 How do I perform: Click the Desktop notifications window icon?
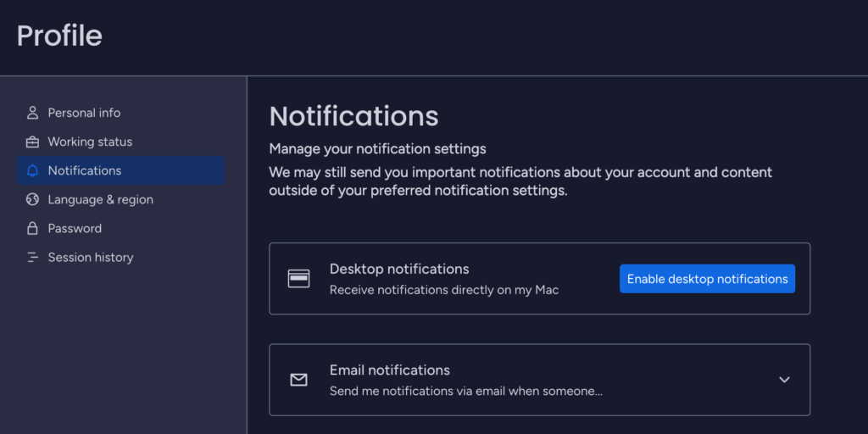[x=299, y=278]
